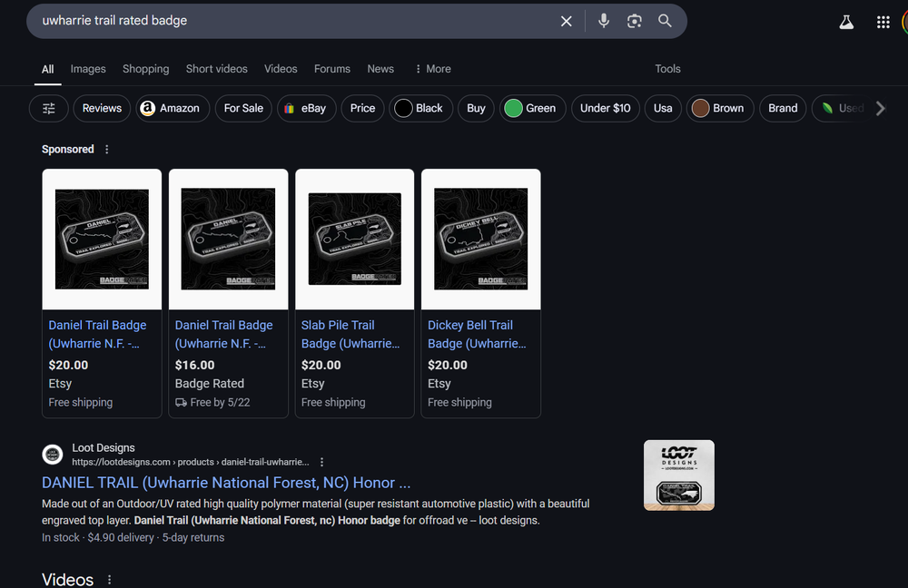Open the $16.00 Daniel Trail Badge image
Image resolution: width=908 pixels, height=588 pixels.
tap(228, 239)
